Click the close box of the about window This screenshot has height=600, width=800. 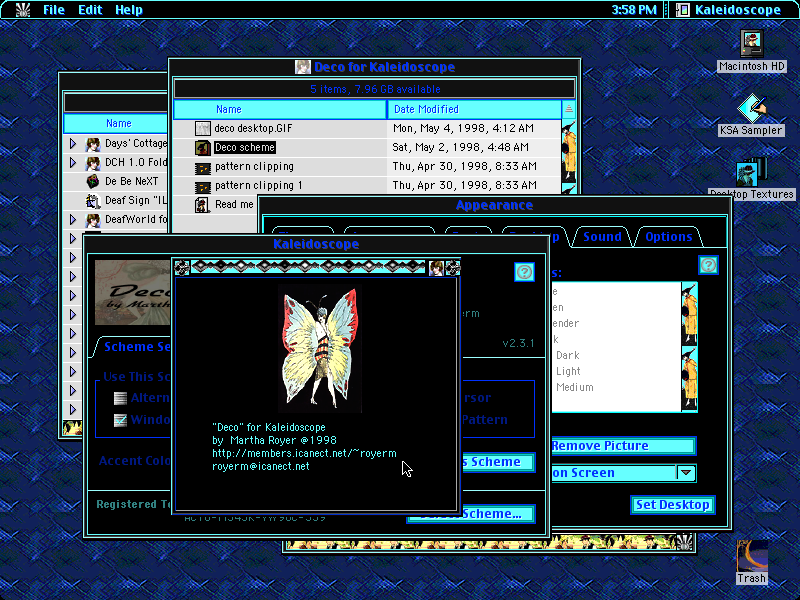point(182,267)
